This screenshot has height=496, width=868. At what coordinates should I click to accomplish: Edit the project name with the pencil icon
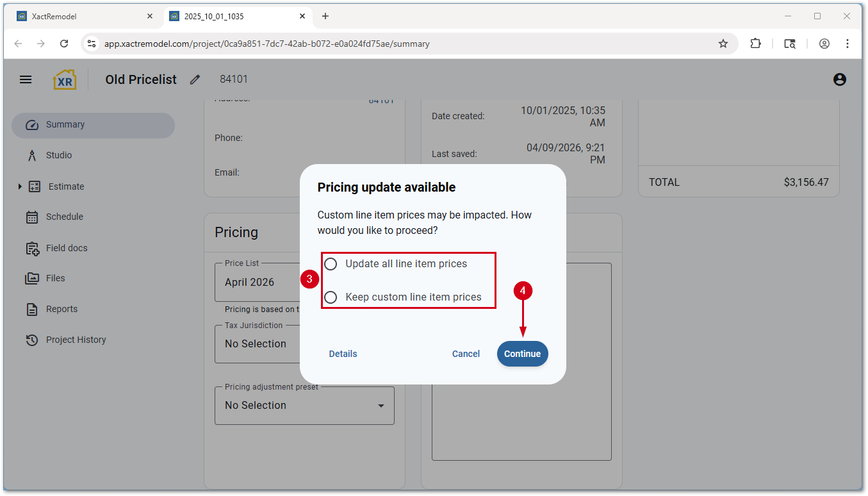pos(195,79)
